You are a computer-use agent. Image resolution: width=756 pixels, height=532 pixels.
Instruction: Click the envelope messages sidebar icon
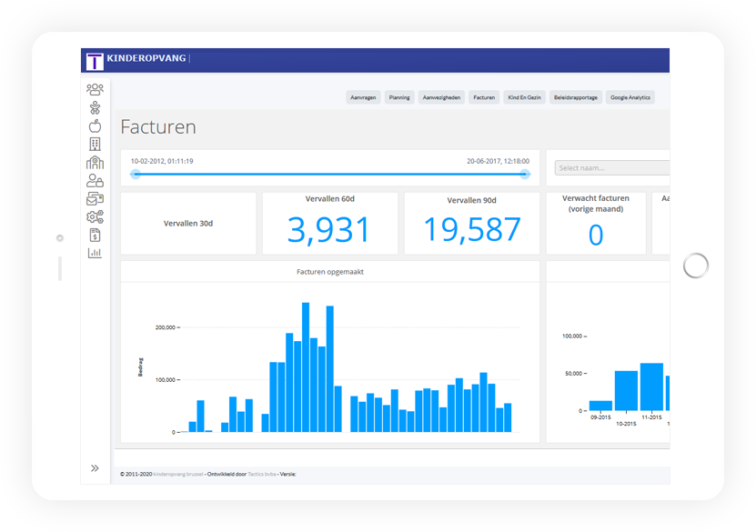click(95, 198)
